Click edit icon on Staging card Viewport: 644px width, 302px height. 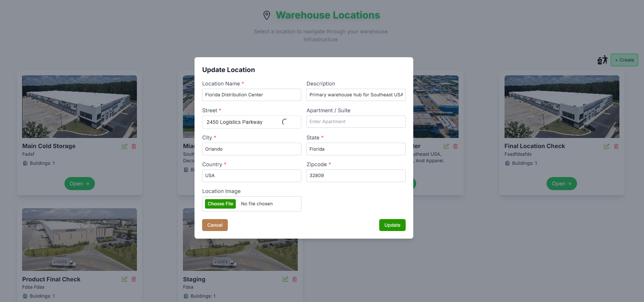[x=285, y=279]
